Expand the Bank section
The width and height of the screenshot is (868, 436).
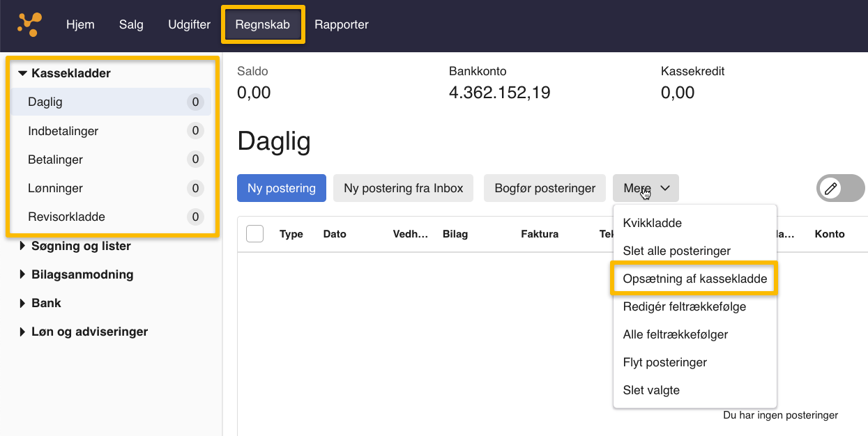[46, 303]
